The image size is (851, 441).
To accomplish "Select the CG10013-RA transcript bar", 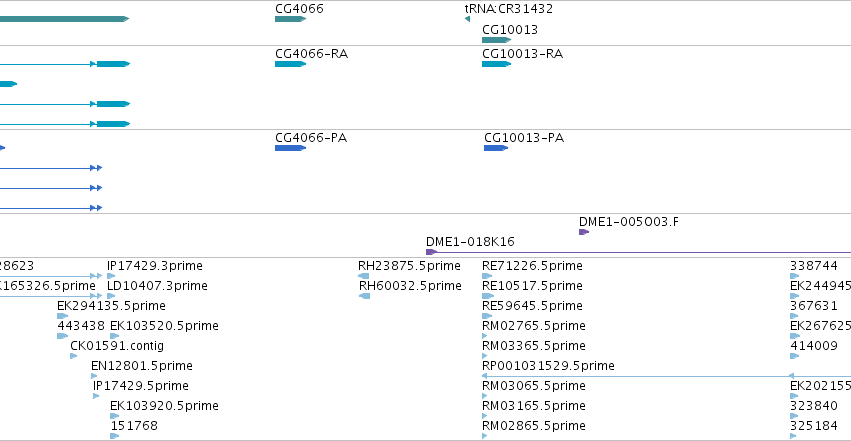I will coord(496,64).
